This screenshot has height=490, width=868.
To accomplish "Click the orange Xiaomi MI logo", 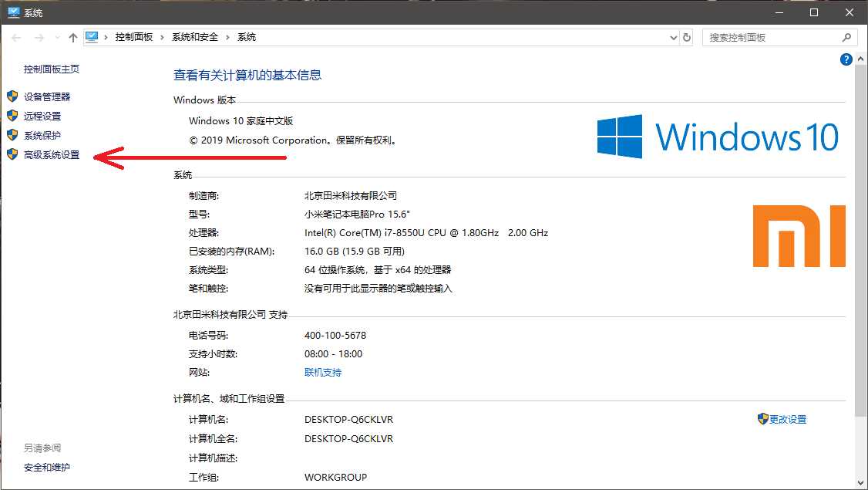I will (x=799, y=236).
